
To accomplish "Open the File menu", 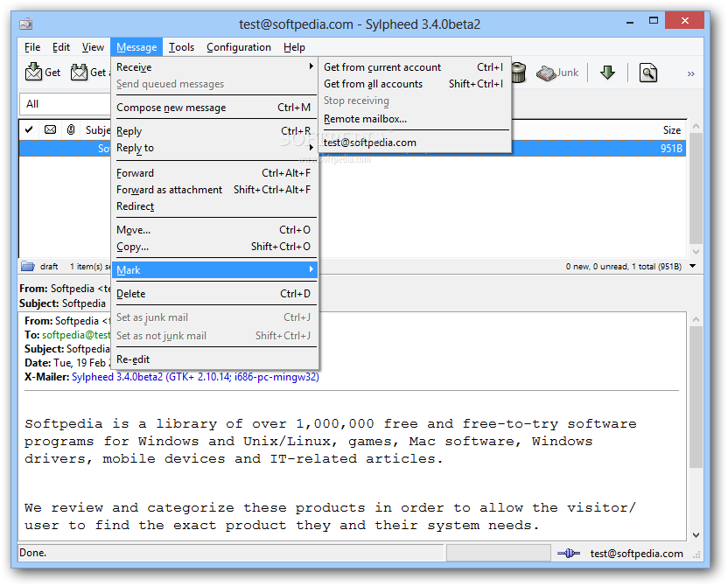I will [x=32, y=47].
